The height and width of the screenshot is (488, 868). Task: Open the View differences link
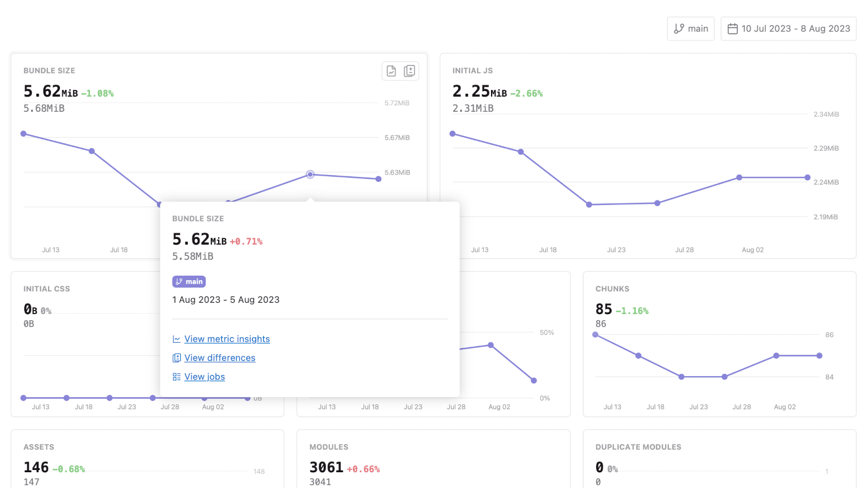click(x=220, y=358)
